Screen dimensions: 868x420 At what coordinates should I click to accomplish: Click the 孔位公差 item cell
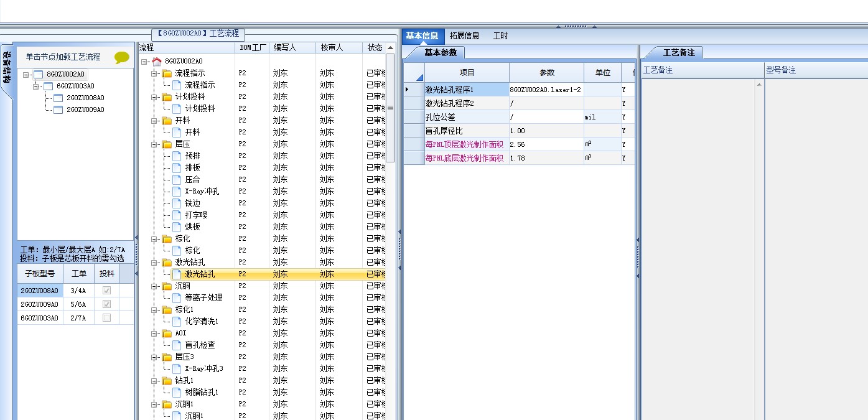[467, 117]
